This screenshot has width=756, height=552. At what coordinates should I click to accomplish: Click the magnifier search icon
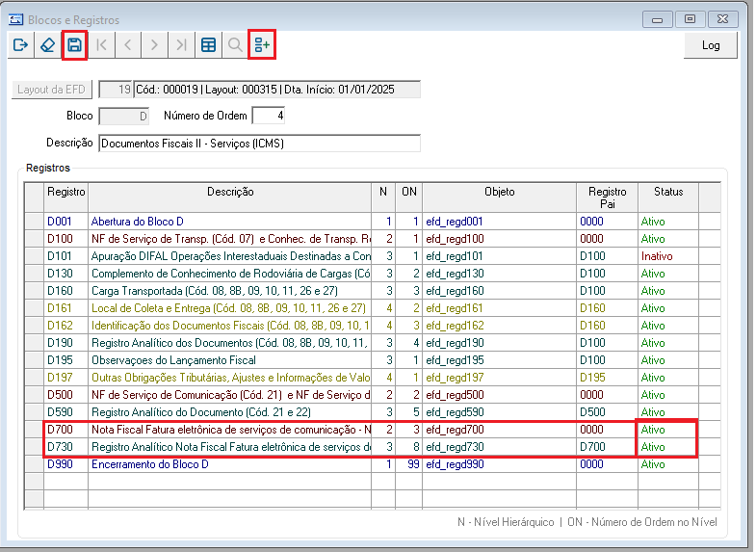235,45
